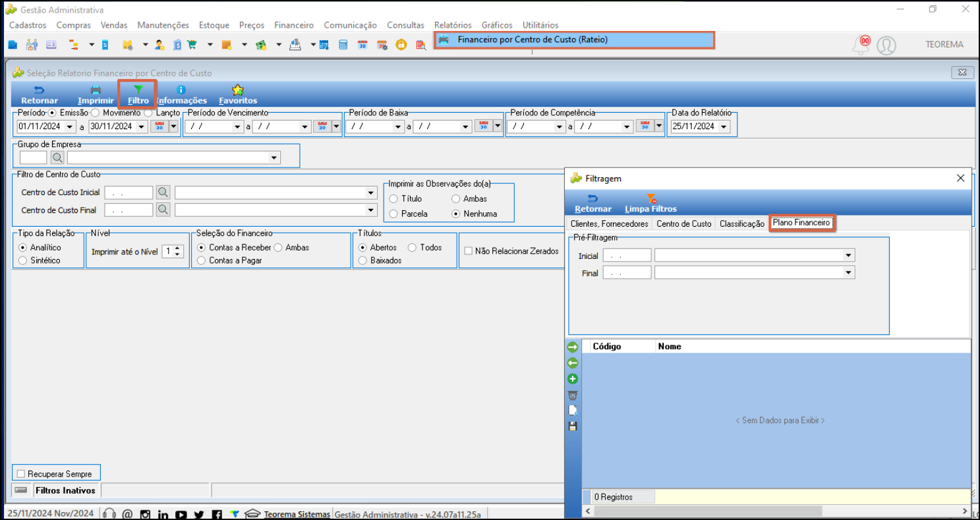Screen dimensions: 980x520
Task: Click the Filtro funnel icon
Action: click(138, 90)
